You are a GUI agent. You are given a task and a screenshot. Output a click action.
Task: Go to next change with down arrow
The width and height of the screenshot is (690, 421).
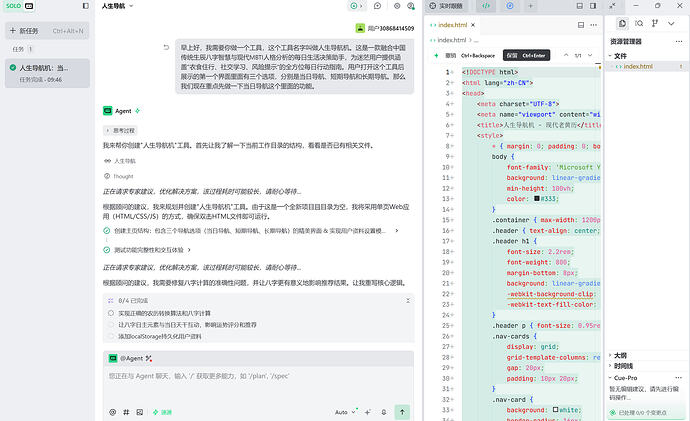pyautogui.click(x=590, y=55)
